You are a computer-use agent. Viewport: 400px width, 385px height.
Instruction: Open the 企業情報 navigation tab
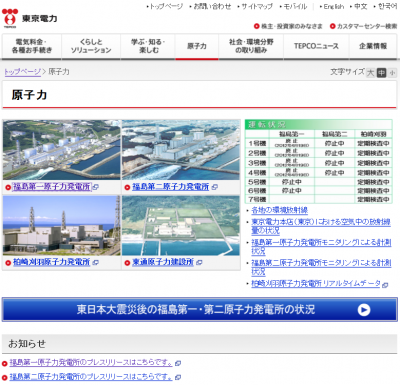373,46
